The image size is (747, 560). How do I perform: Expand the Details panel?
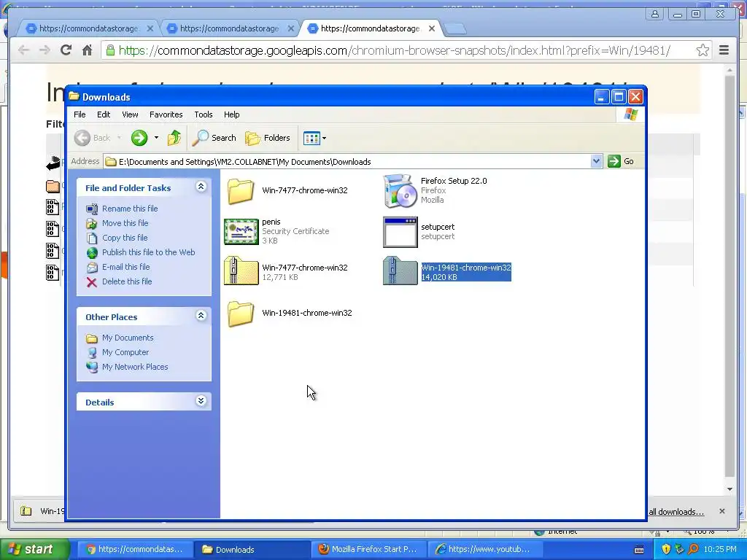[201, 401]
